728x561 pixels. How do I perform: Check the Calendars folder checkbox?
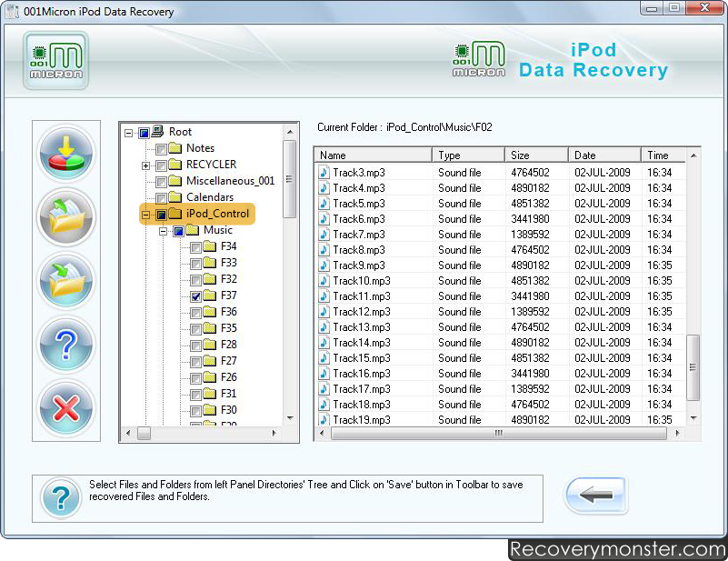[x=161, y=198]
